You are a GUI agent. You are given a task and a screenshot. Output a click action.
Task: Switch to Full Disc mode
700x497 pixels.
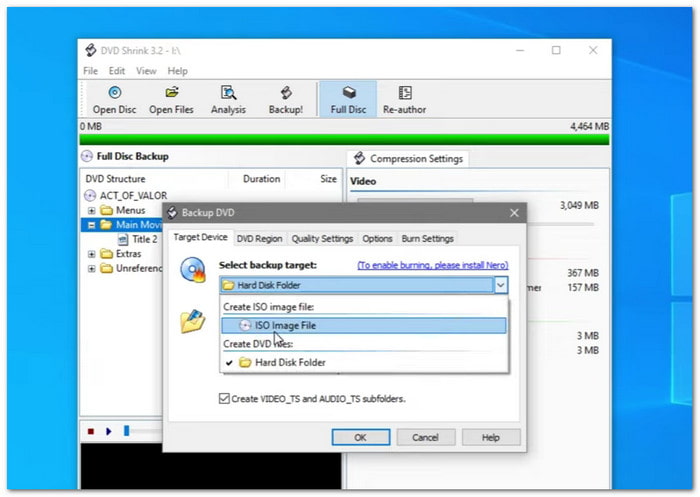pyautogui.click(x=348, y=100)
